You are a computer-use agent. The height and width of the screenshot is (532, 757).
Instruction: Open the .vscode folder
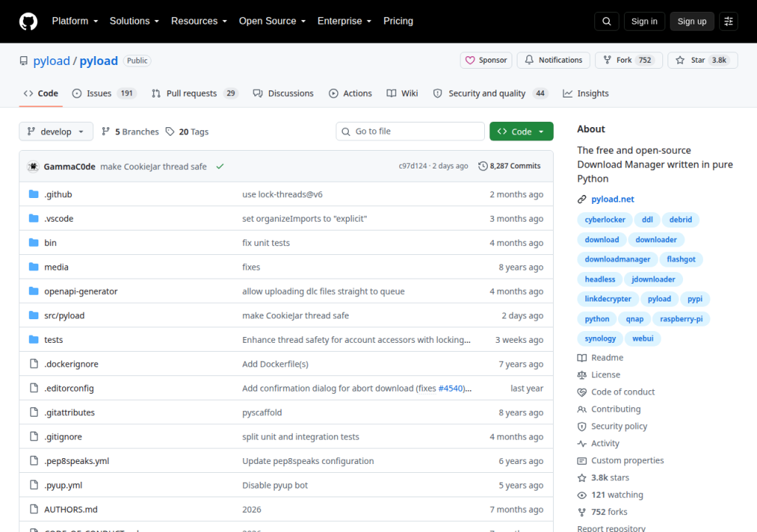click(59, 219)
